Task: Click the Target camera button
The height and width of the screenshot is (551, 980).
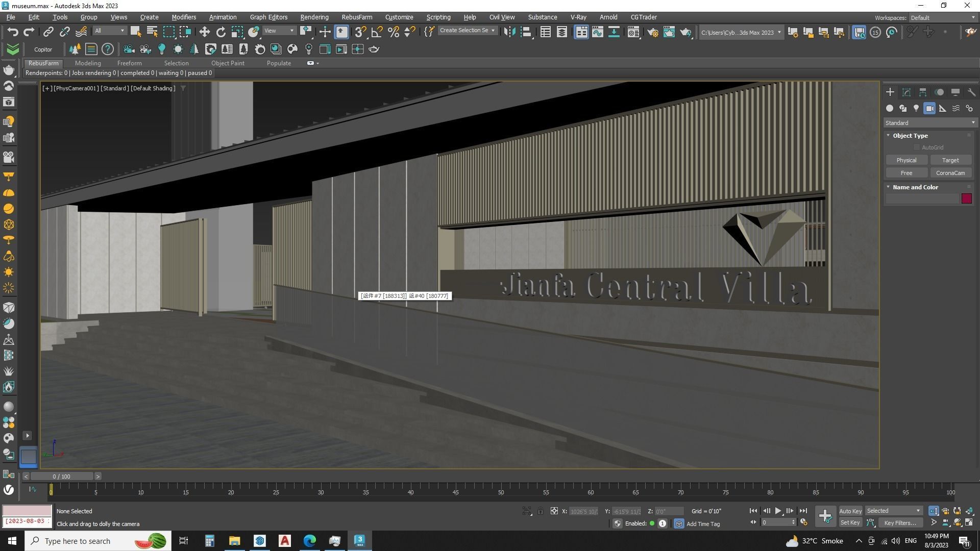Action: tap(950, 160)
